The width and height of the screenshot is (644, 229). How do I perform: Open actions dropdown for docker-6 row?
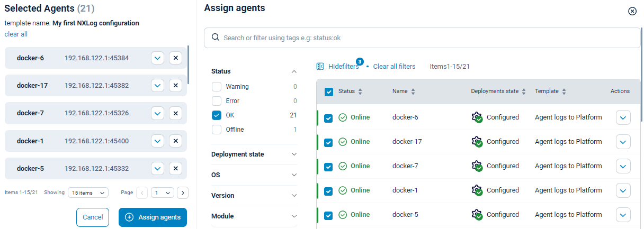pos(623,117)
